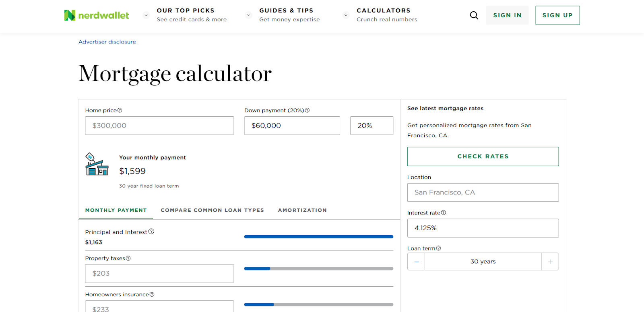Image resolution: width=644 pixels, height=312 pixels.
Task: Click the Interest rate help icon
Action: coord(443,213)
